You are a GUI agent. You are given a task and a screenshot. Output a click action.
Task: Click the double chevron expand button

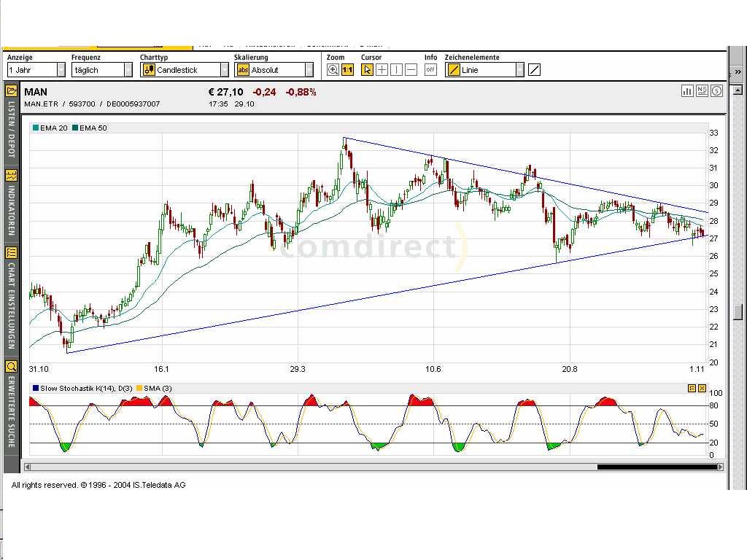738,71
